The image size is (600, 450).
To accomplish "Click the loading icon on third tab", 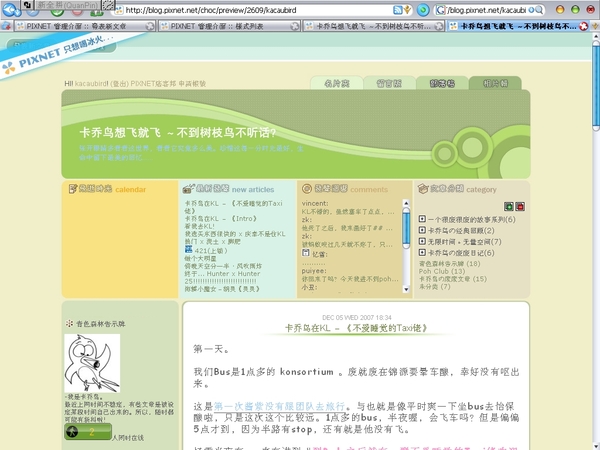I will click(x=439, y=26).
